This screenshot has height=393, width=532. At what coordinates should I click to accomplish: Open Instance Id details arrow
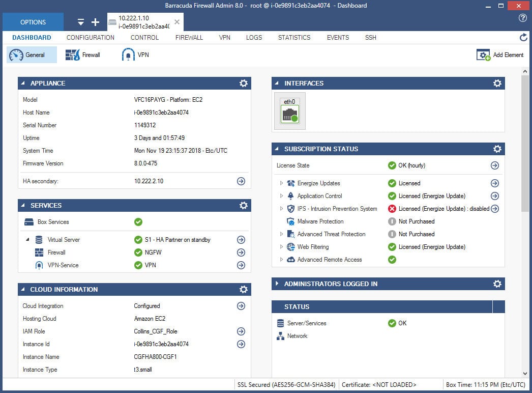pyautogui.click(x=241, y=344)
